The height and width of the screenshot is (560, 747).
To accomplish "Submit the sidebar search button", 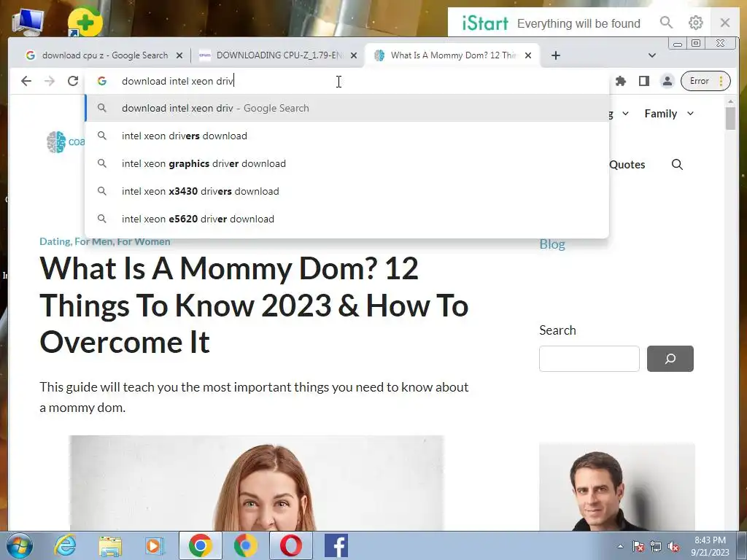I will 670,359.
